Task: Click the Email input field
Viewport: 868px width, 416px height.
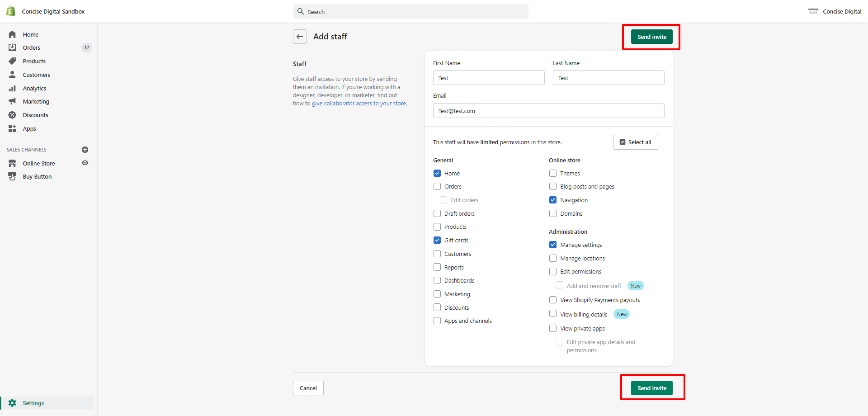Action: pos(548,111)
